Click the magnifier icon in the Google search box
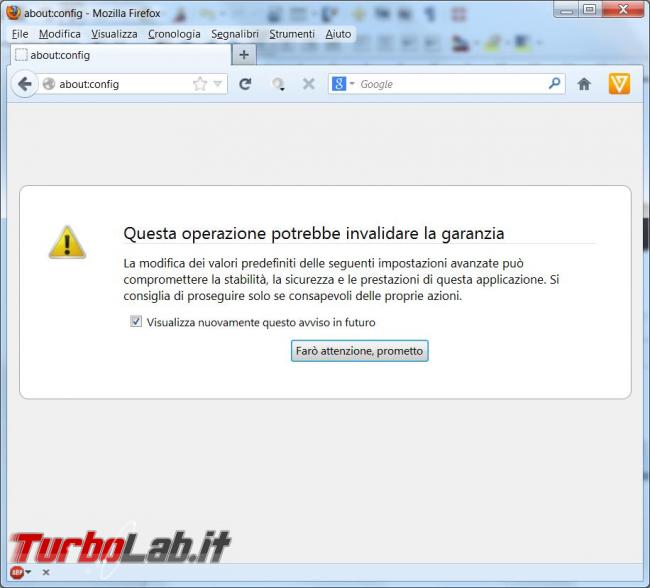650x588 pixels. click(555, 84)
